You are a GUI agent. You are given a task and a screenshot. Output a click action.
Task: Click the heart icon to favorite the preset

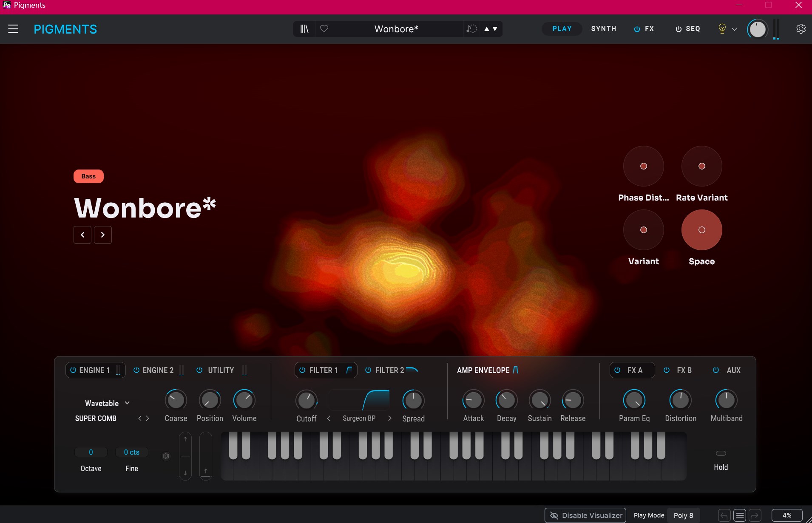[324, 29]
